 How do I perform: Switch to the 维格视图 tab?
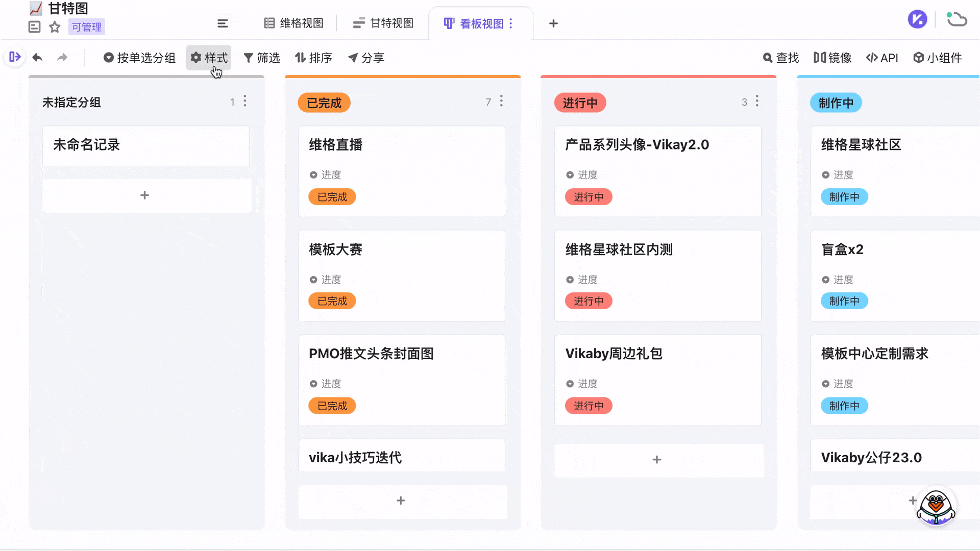[293, 23]
